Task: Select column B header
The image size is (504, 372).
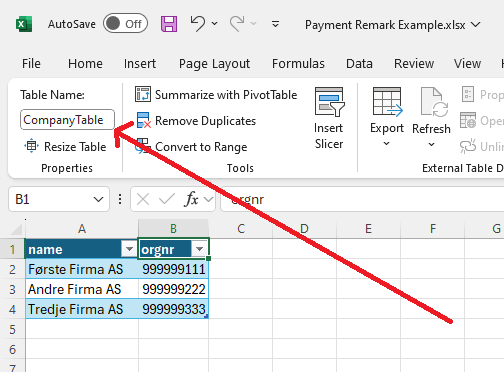Action: point(173,229)
